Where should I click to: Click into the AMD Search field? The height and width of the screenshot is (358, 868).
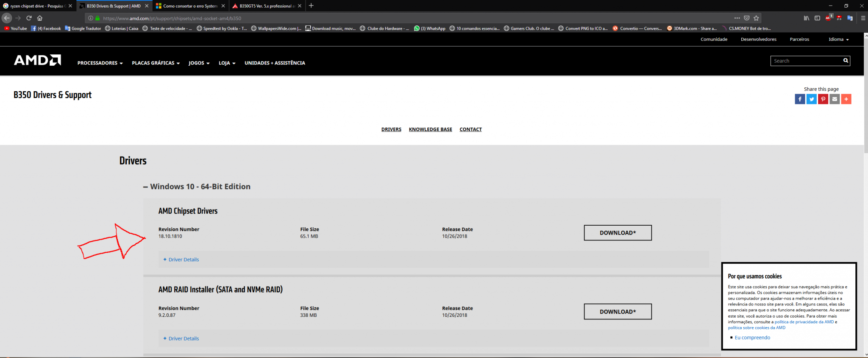click(x=806, y=61)
